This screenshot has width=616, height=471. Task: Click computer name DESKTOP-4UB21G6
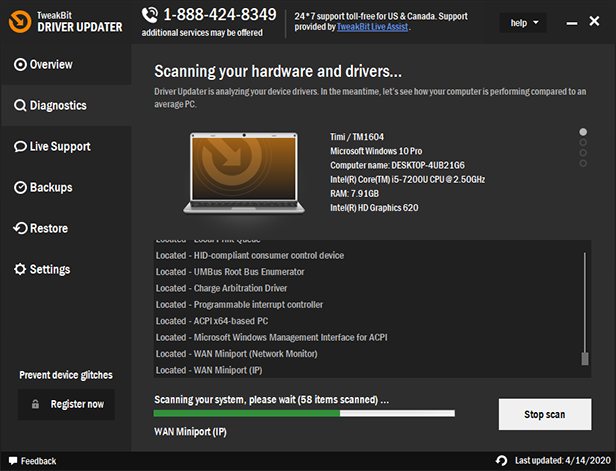(397, 165)
